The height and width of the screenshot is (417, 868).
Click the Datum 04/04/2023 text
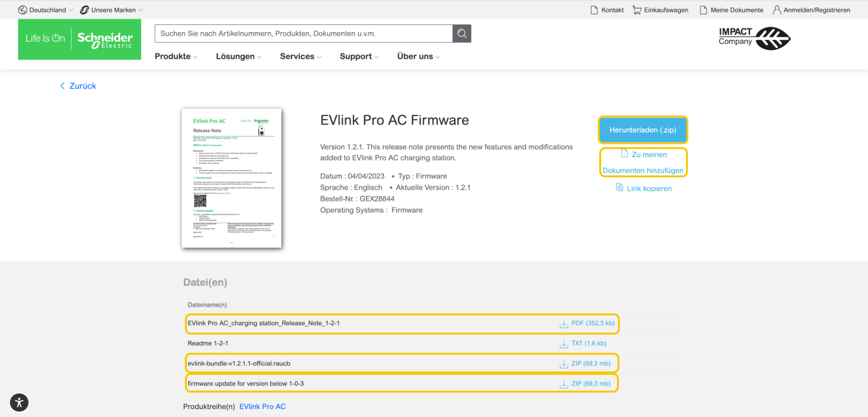pos(352,176)
